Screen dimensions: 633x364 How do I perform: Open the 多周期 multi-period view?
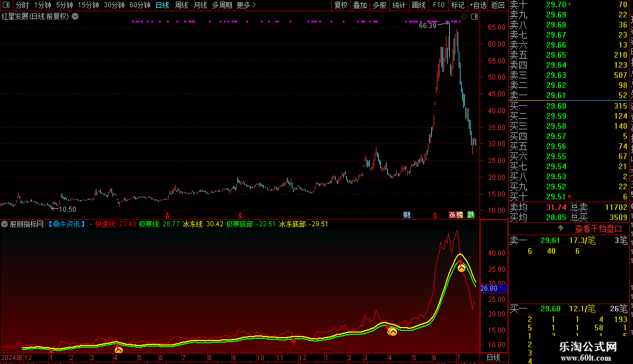click(x=222, y=5)
